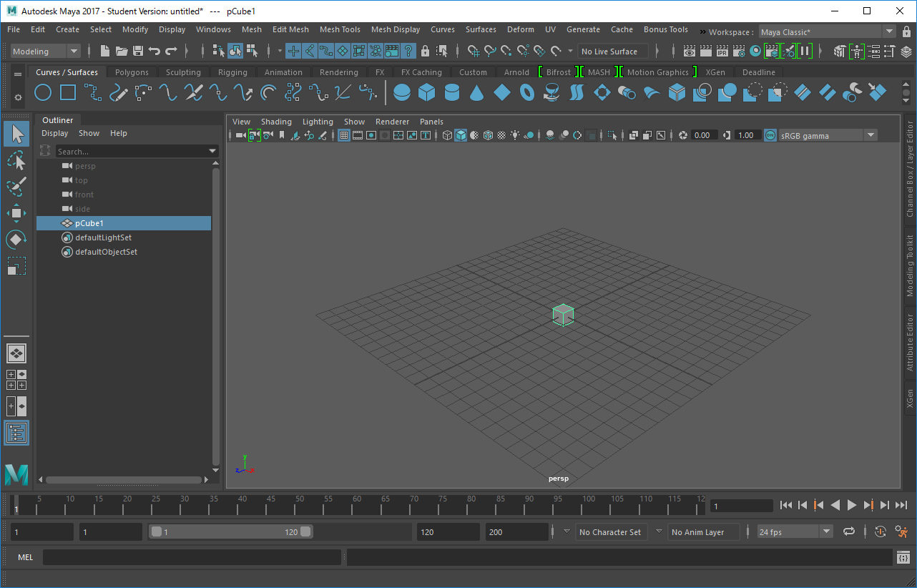
Task: Create a NURBS circle from the shelf
Action: pyautogui.click(x=43, y=92)
